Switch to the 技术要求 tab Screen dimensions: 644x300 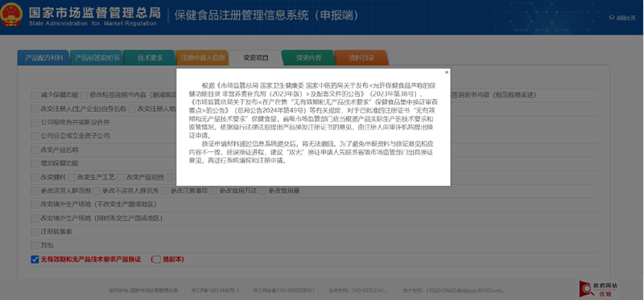click(150, 58)
